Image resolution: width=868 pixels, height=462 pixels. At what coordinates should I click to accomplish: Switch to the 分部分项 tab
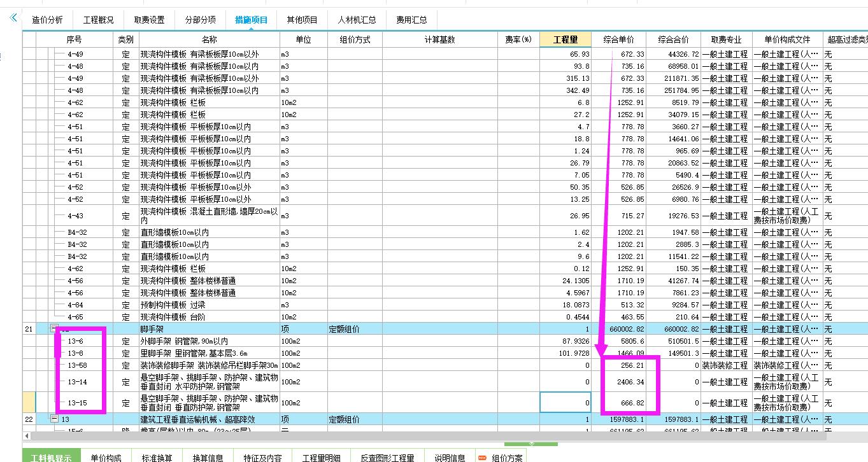(201, 20)
